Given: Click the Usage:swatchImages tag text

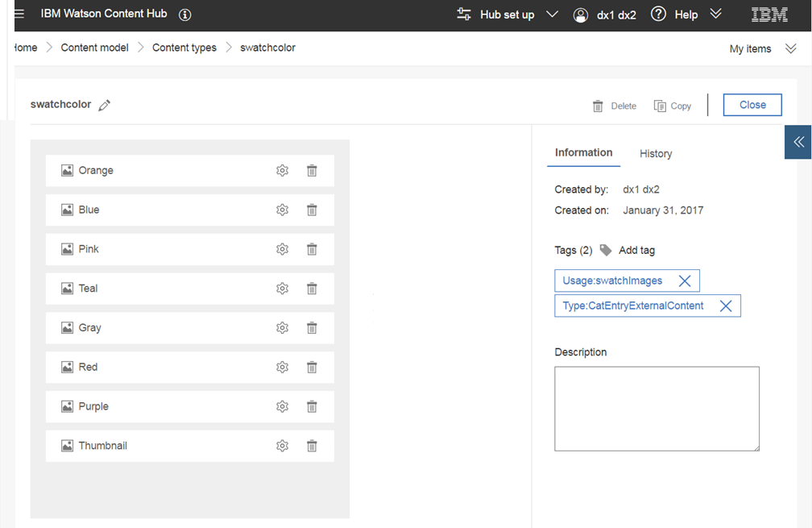Looking at the screenshot, I should (x=612, y=281).
